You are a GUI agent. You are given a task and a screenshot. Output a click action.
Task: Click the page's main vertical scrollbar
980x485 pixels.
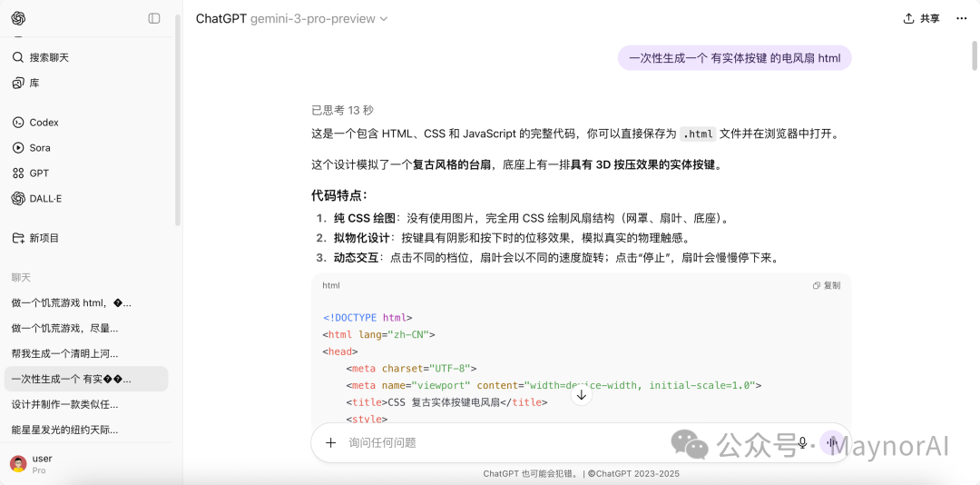[975, 55]
